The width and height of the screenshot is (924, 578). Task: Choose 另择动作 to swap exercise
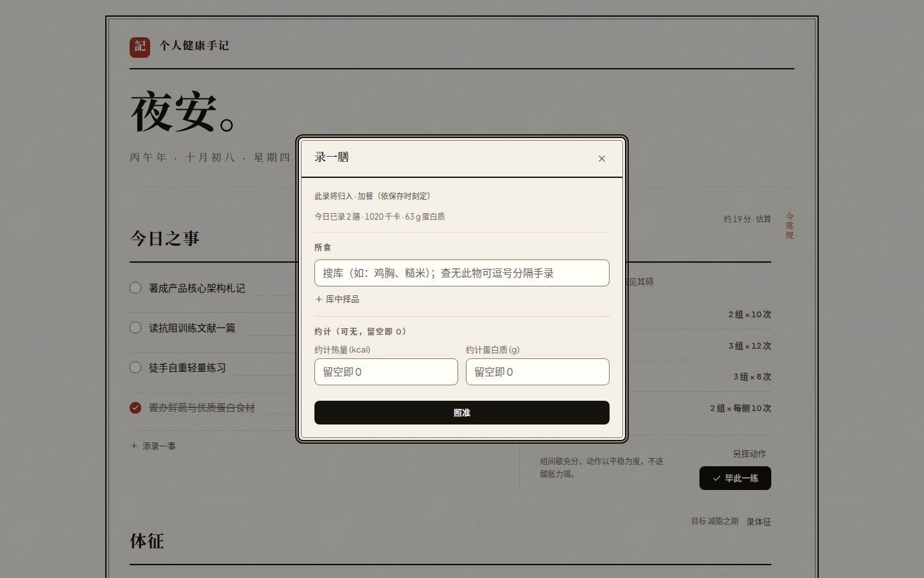tap(749, 454)
